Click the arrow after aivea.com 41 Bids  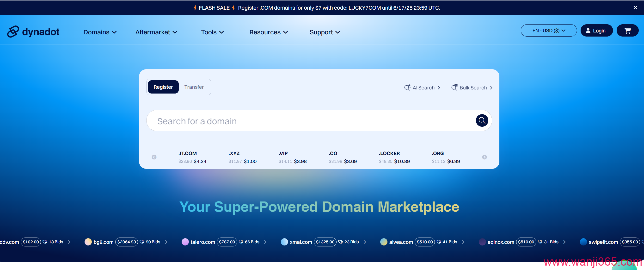point(463,242)
